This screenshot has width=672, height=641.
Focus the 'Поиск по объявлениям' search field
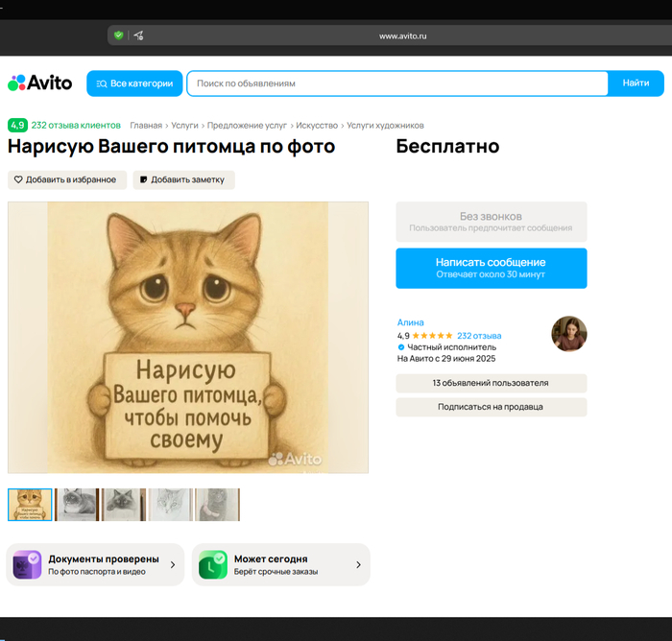397,83
